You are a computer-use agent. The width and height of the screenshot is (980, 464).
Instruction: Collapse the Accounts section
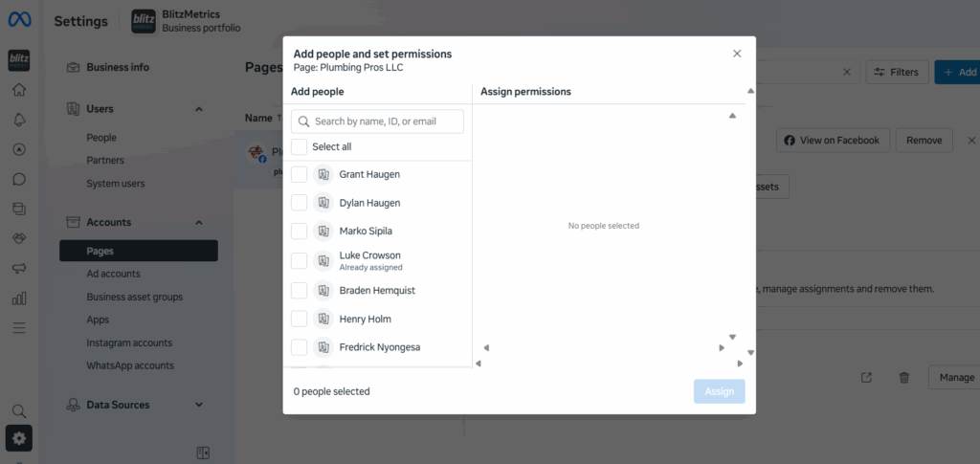point(199,222)
